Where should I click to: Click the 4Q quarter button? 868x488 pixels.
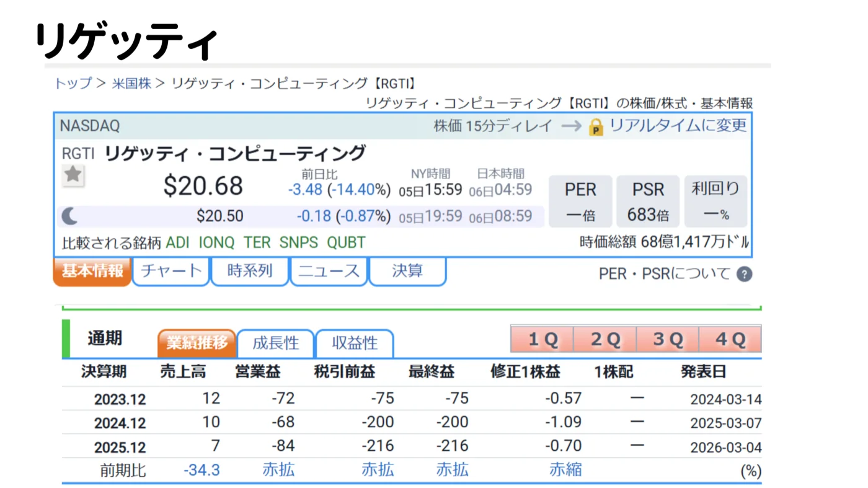pos(730,339)
